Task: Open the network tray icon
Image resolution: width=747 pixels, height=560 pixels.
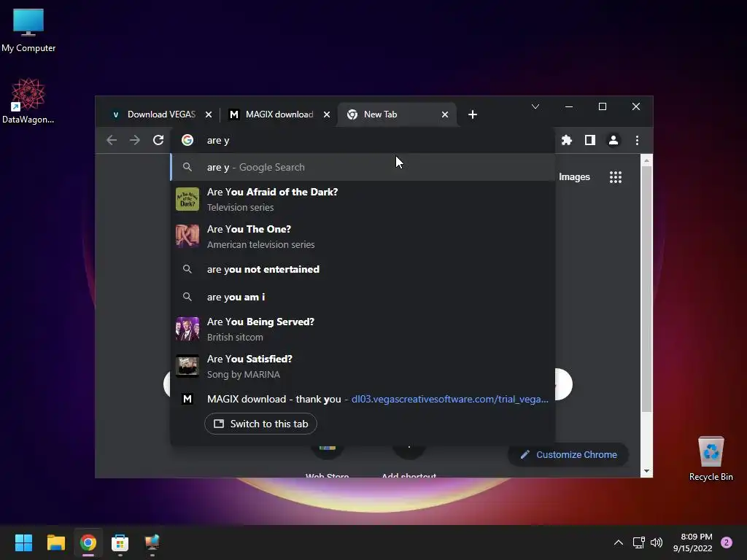Action: (638, 542)
